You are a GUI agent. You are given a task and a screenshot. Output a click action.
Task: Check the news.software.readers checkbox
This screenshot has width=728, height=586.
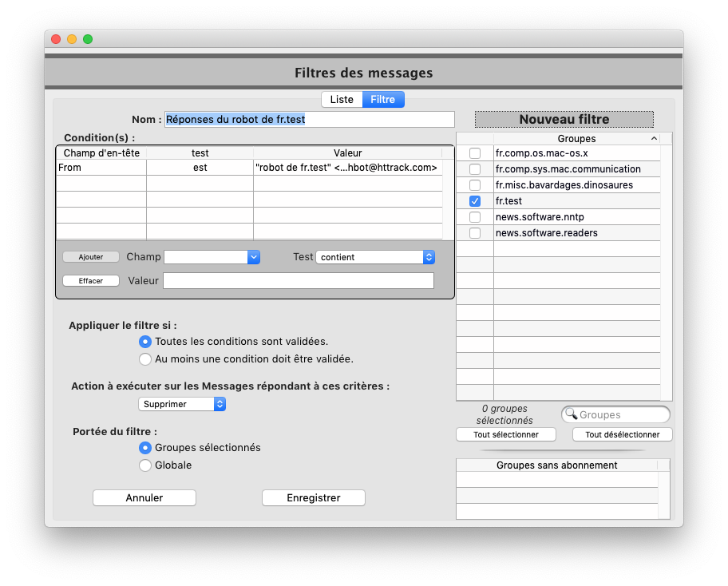tap(474, 232)
